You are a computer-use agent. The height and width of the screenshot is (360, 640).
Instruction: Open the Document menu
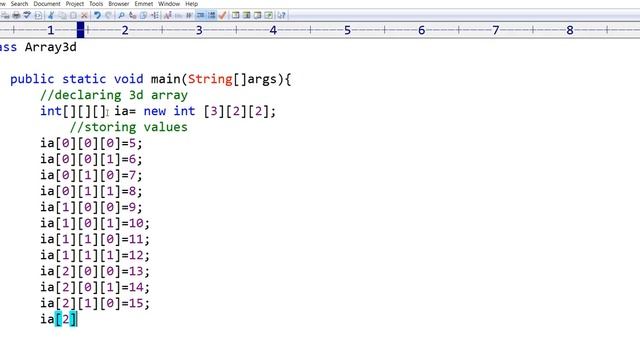click(47, 4)
